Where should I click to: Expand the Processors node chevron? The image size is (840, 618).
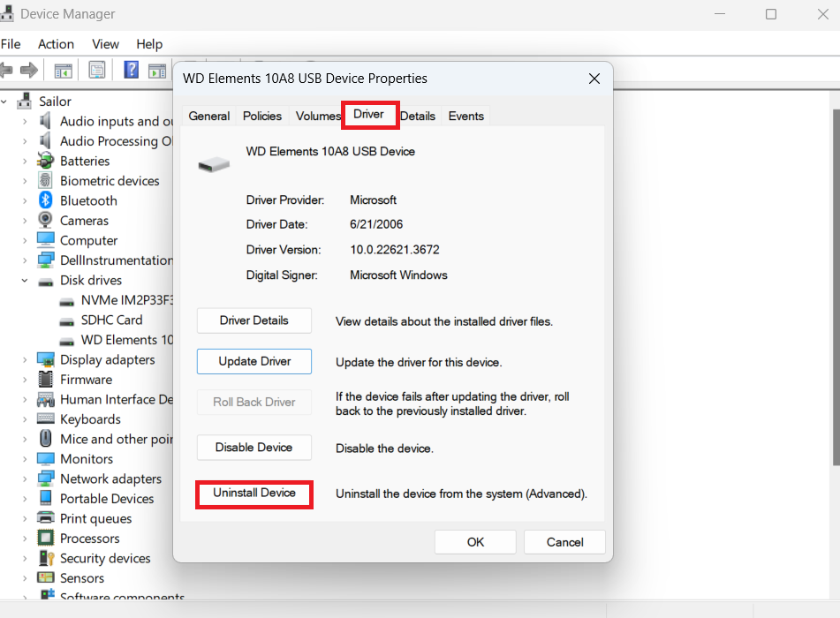(25, 539)
